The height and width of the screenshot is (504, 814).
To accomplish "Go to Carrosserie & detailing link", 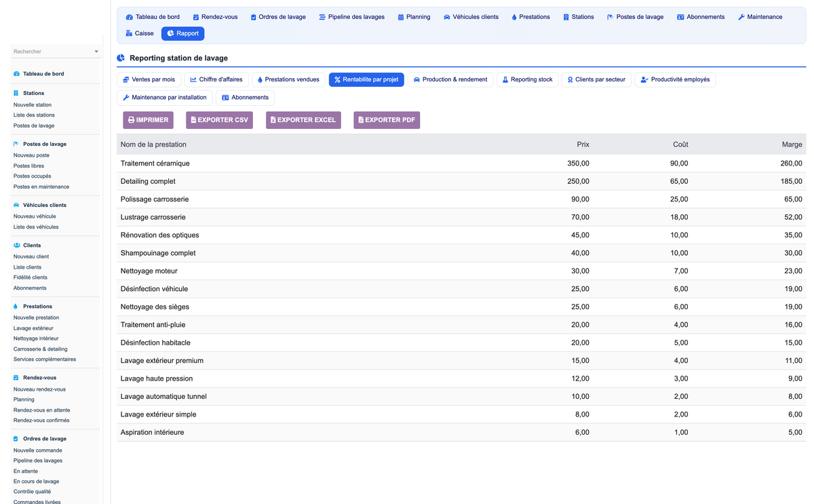I will pos(41,349).
